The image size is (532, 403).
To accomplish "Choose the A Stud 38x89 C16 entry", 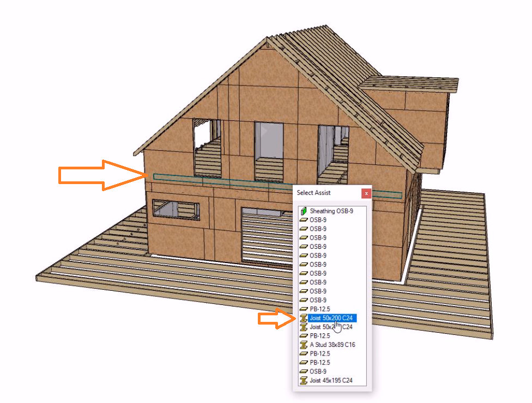I will pyautogui.click(x=332, y=345).
